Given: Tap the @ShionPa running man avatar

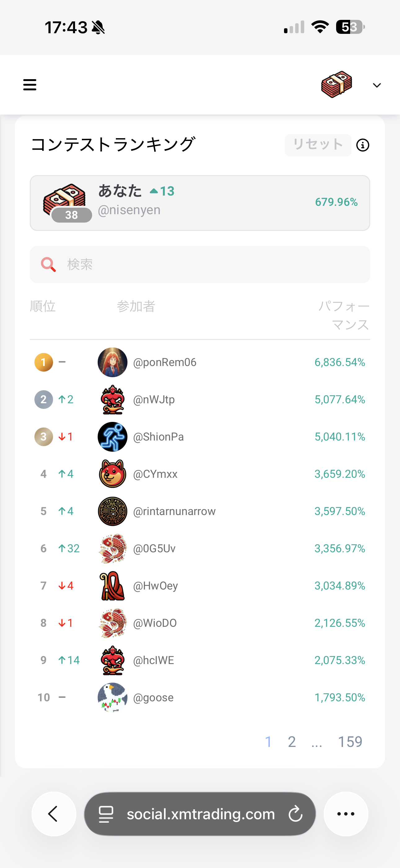Looking at the screenshot, I should point(113,437).
